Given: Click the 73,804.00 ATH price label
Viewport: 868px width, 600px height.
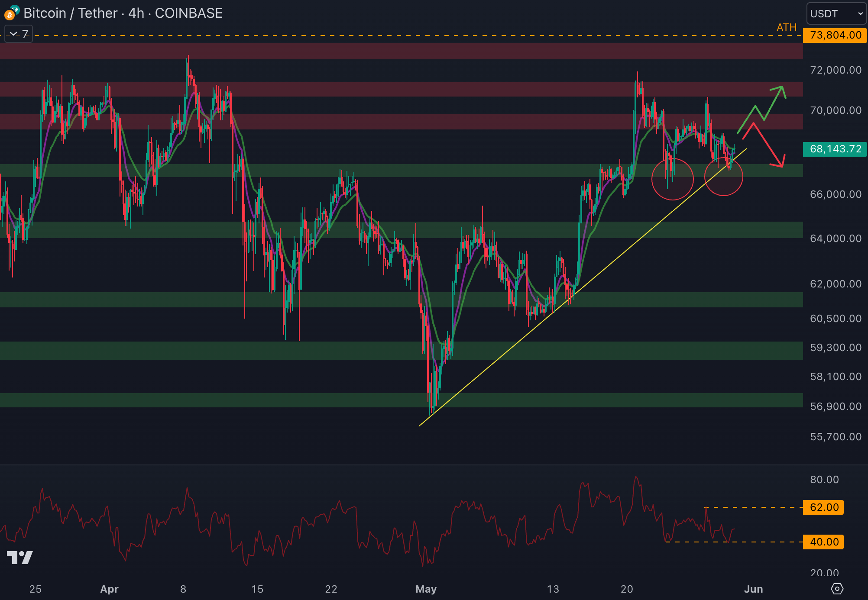Looking at the screenshot, I should [835, 35].
